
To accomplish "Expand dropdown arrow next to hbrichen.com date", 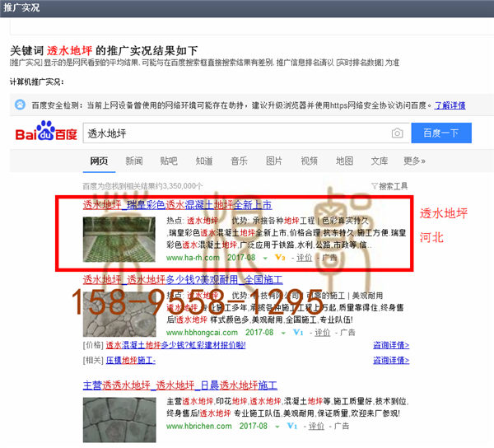I will [277, 427].
